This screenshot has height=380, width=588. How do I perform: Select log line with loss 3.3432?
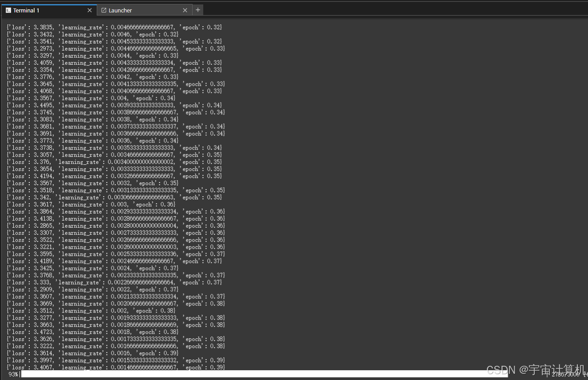pos(93,34)
